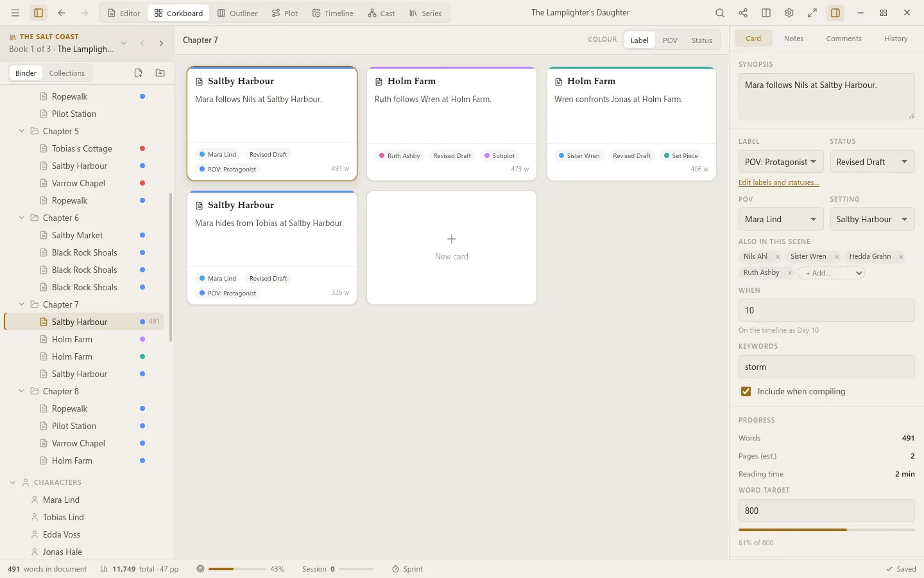
Task: Open settings gear icon
Action: [789, 13]
